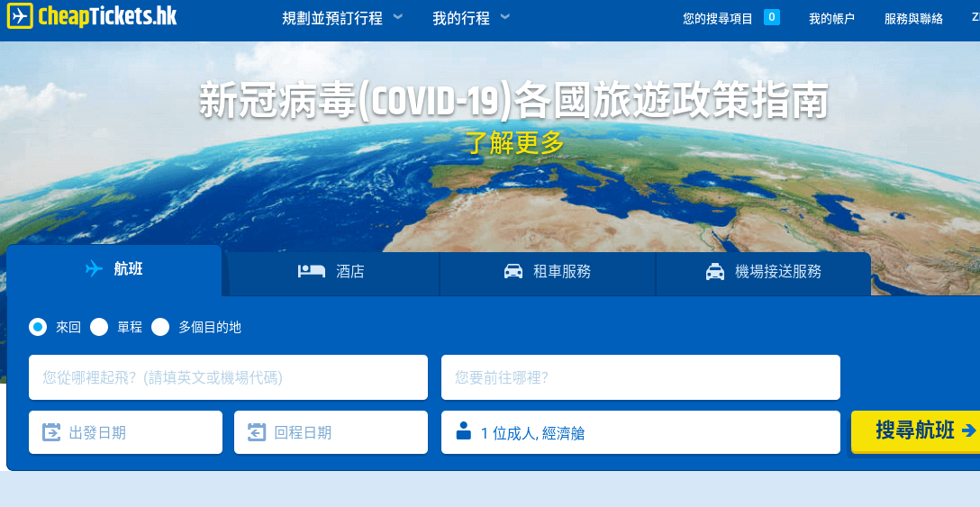Select the 多個目的地 multi-city radio button
Viewport: 980px width, 507px height.
pyautogui.click(x=160, y=327)
